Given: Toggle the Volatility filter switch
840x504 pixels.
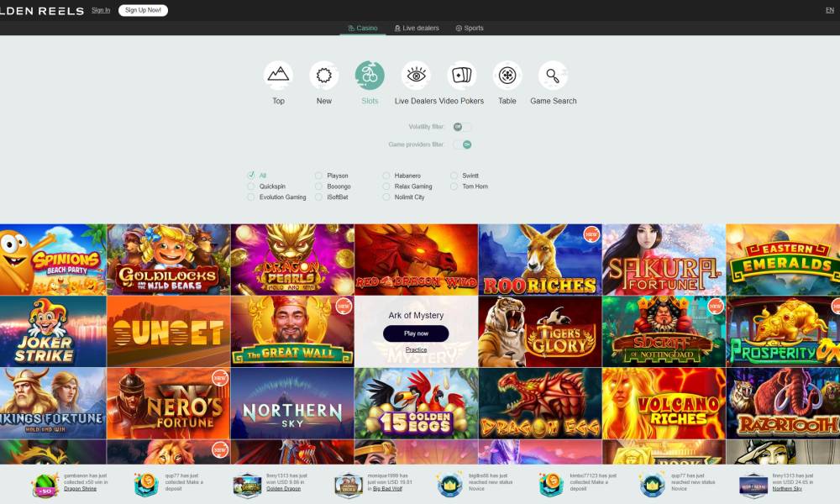Looking at the screenshot, I should click(462, 127).
